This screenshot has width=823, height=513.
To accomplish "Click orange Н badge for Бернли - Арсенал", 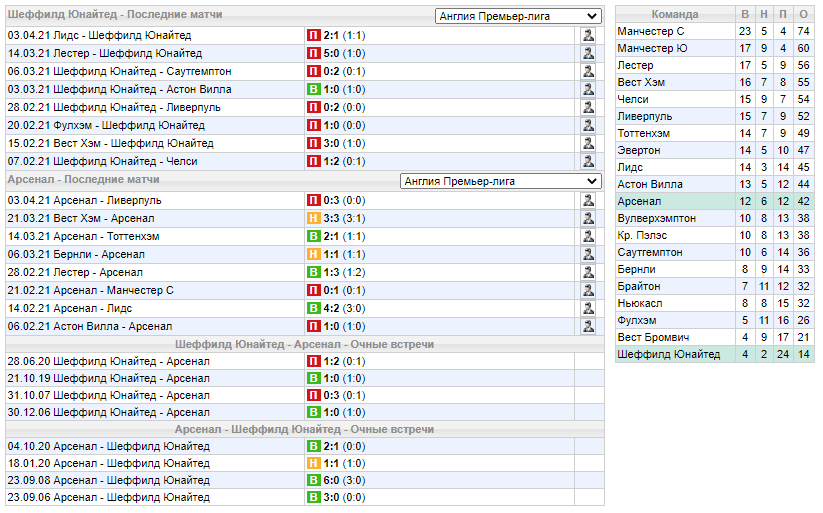I will [x=313, y=254].
